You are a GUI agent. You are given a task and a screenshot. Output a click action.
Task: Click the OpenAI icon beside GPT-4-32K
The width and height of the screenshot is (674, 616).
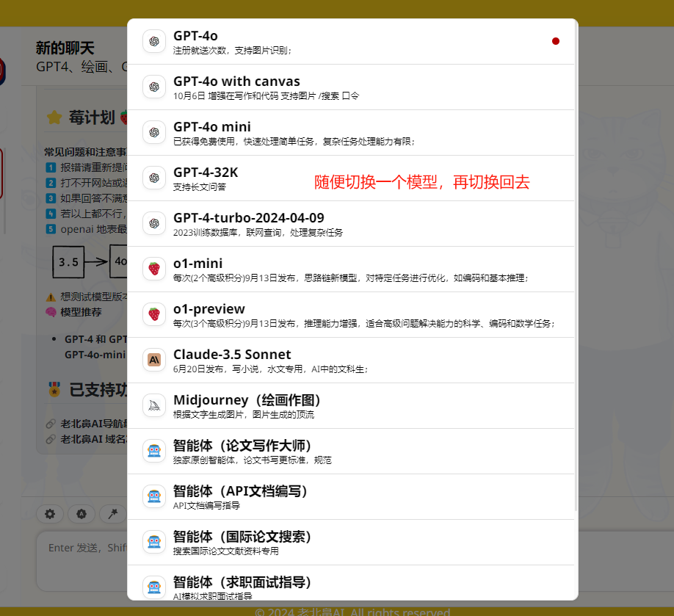coord(154,178)
